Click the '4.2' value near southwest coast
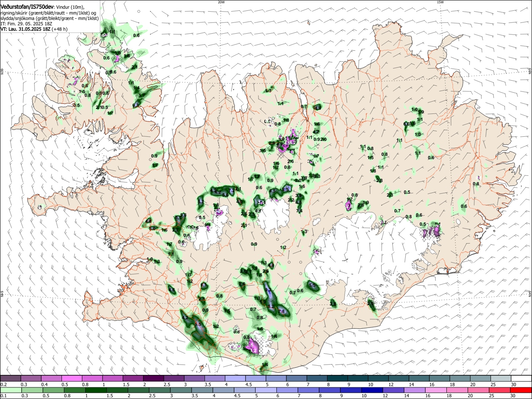532x399 pixels. (x=185, y=318)
